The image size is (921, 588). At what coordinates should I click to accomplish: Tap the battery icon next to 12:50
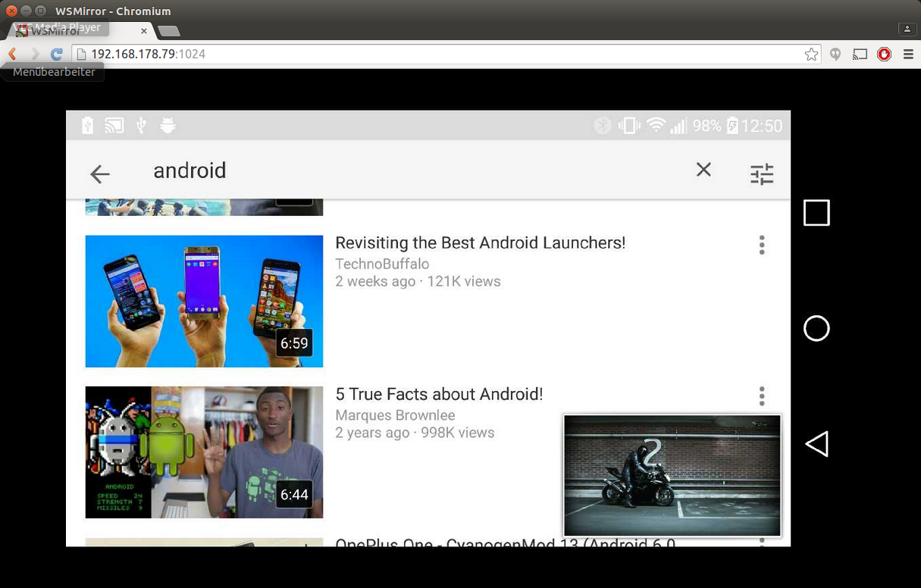click(x=732, y=126)
